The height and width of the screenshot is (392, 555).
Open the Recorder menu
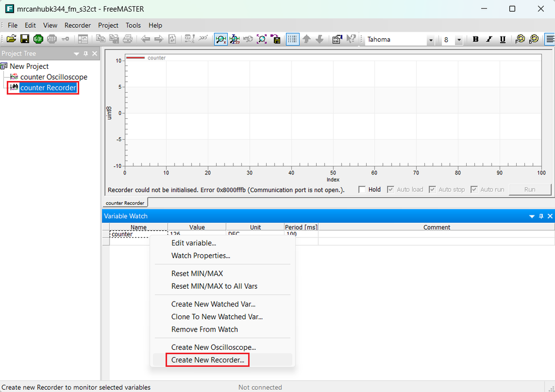coord(78,26)
